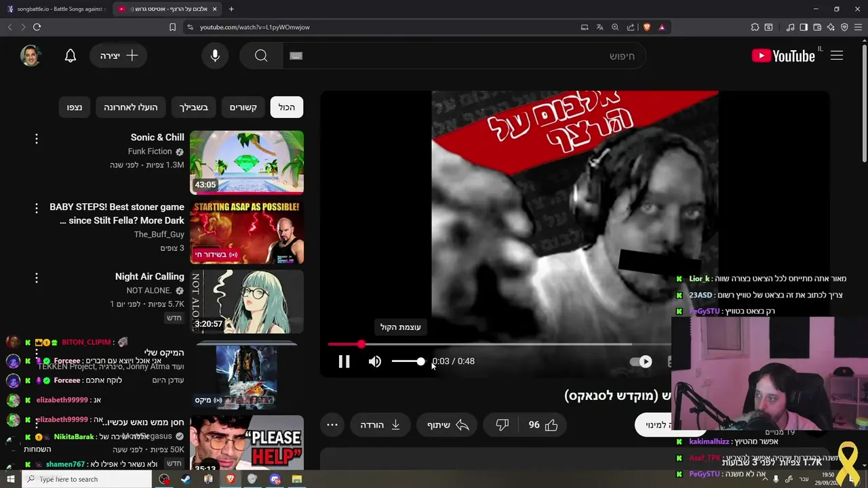Open the Brave Rewards triangle icon

tap(662, 27)
